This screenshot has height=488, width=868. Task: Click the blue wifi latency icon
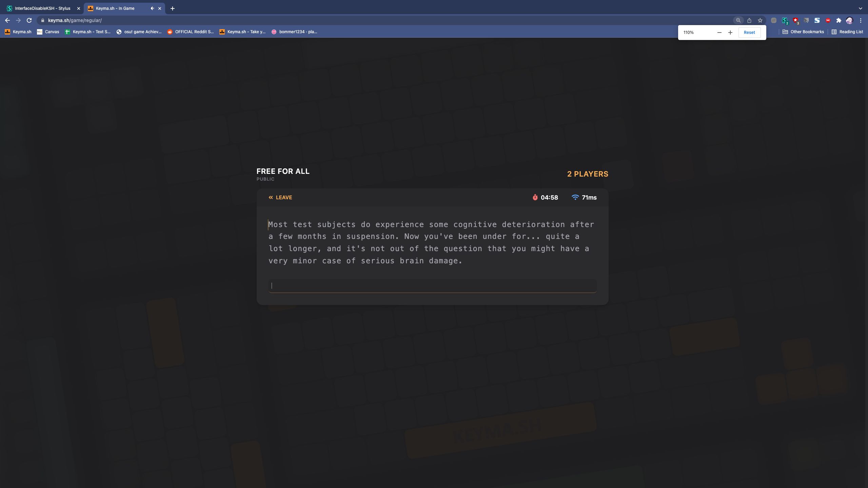[575, 197]
